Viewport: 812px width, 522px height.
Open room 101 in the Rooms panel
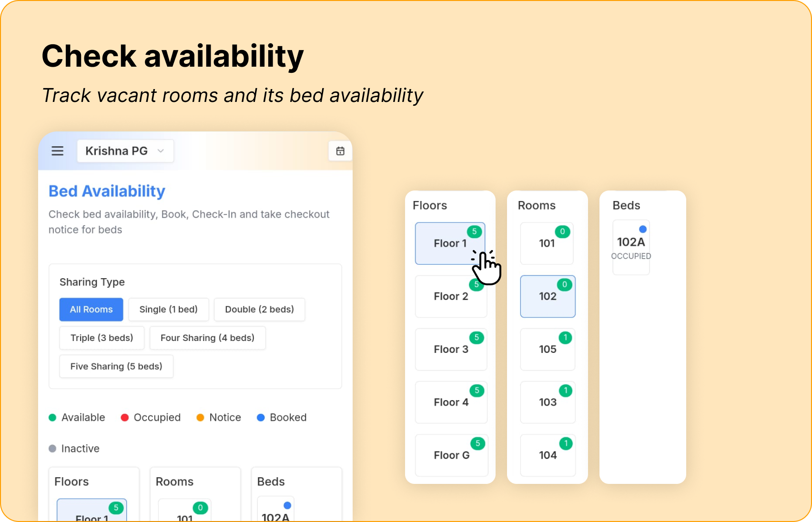tap(547, 243)
